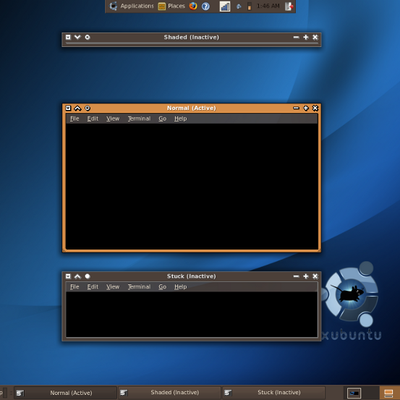This screenshot has height=400, width=400.
Task: Open Help menu in Normal window
Action: point(180,119)
